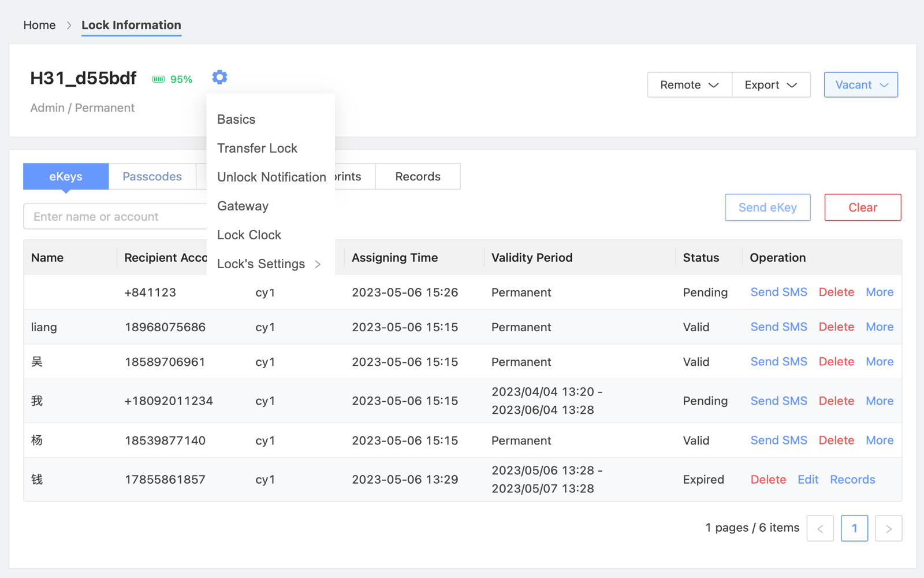Delete the +841123 eKey
The image size is (924, 578).
(x=836, y=292)
